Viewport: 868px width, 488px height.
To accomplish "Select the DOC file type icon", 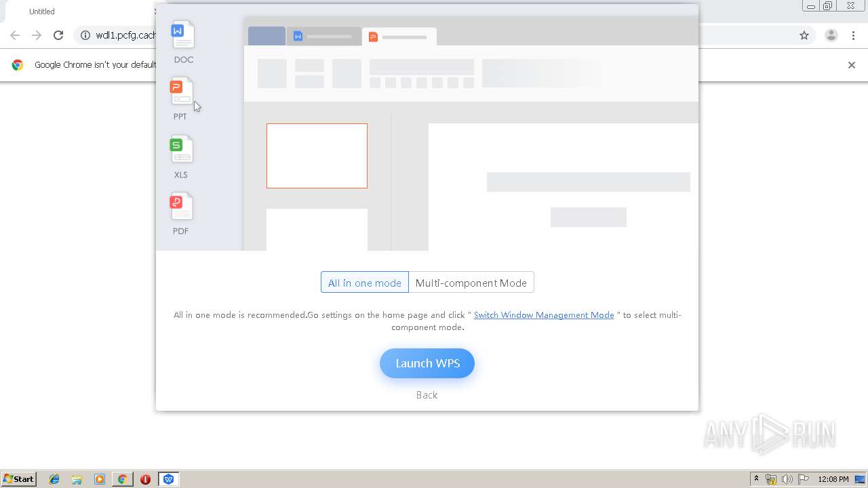I will [x=183, y=35].
